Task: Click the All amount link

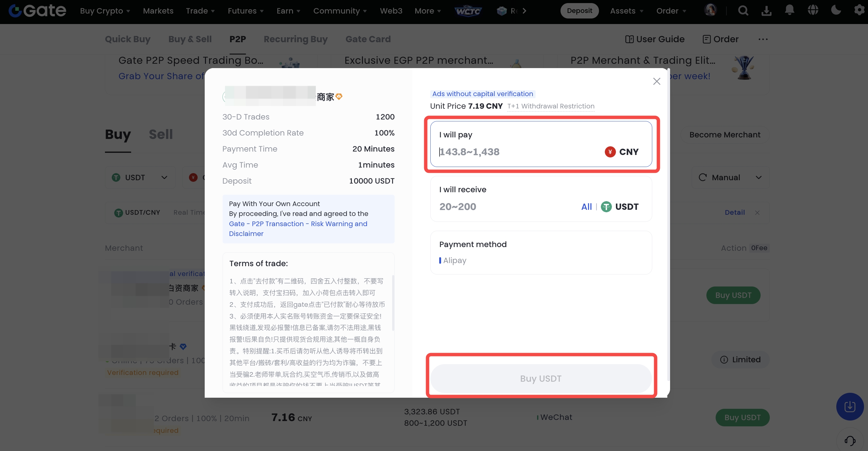Action: click(586, 206)
